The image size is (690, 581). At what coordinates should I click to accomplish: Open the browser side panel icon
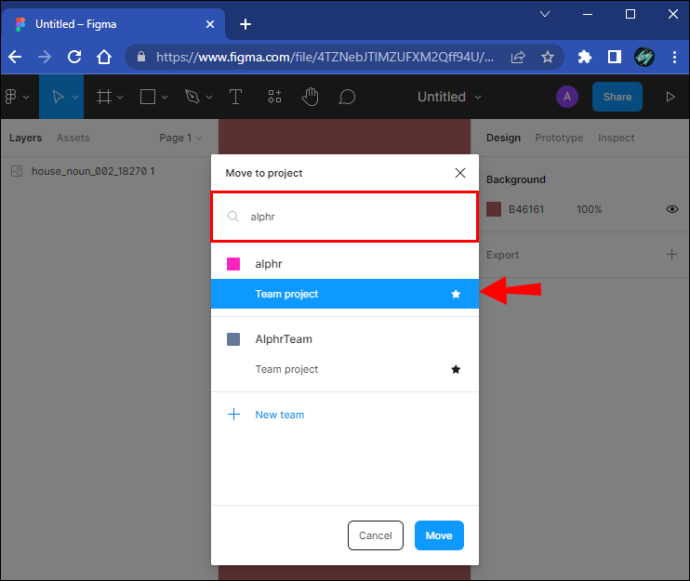click(x=614, y=57)
